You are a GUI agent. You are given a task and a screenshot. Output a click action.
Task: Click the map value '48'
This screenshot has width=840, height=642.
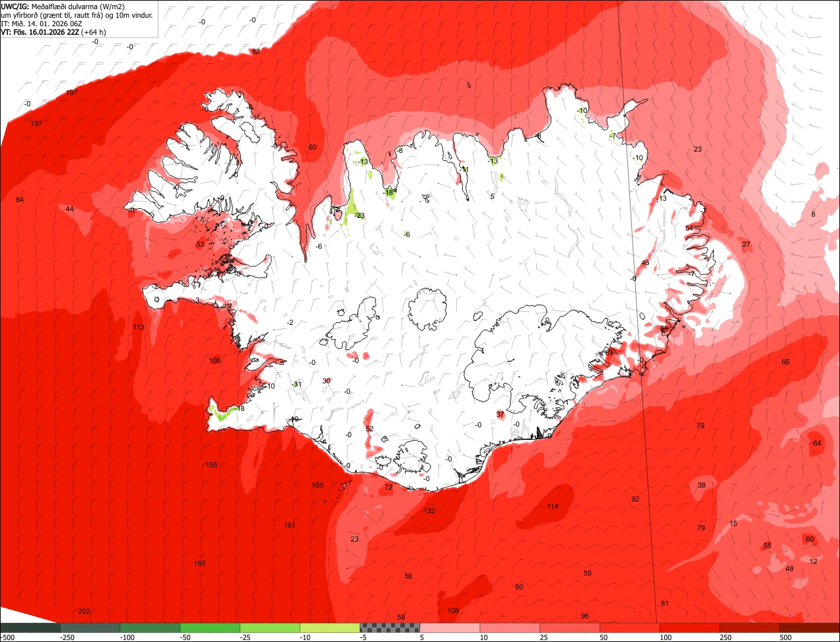pyautogui.click(x=789, y=568)
